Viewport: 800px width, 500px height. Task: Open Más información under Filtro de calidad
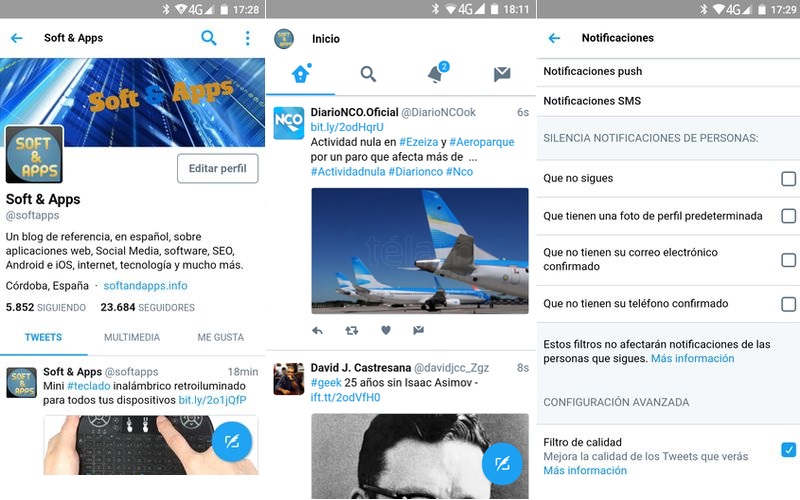point(585,470)
